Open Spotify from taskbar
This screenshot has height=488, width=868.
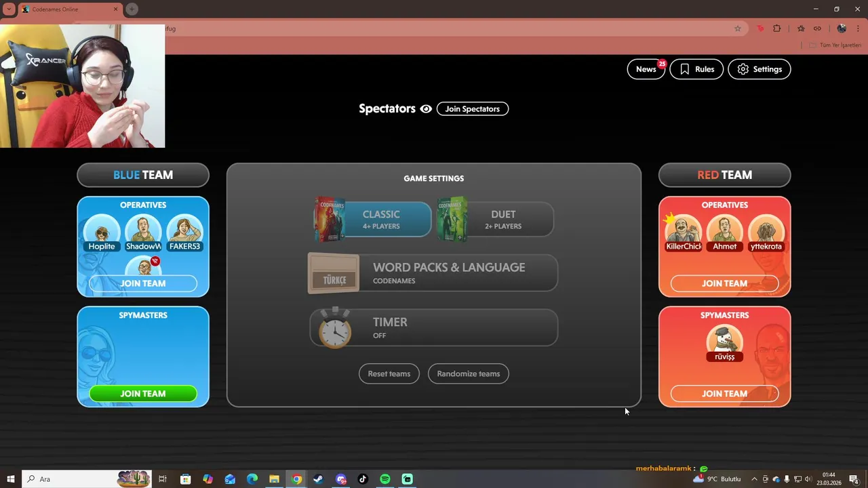point(385,479)
